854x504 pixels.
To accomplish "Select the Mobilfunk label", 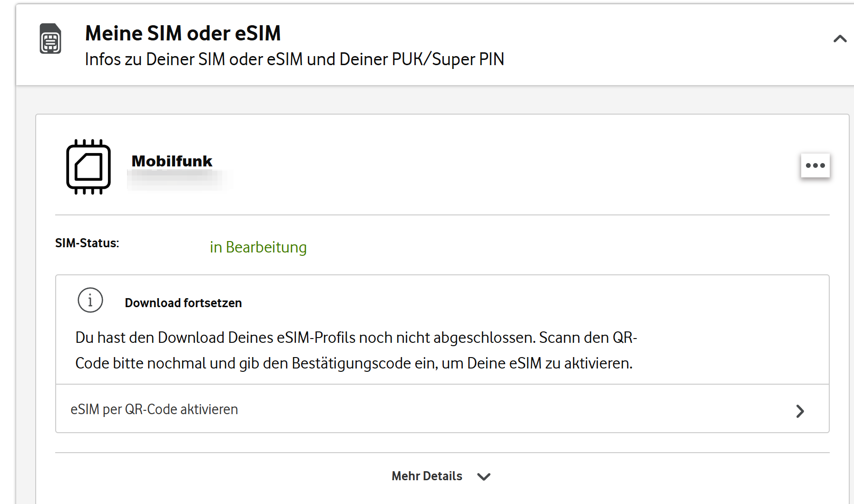I will coord(172,161).
